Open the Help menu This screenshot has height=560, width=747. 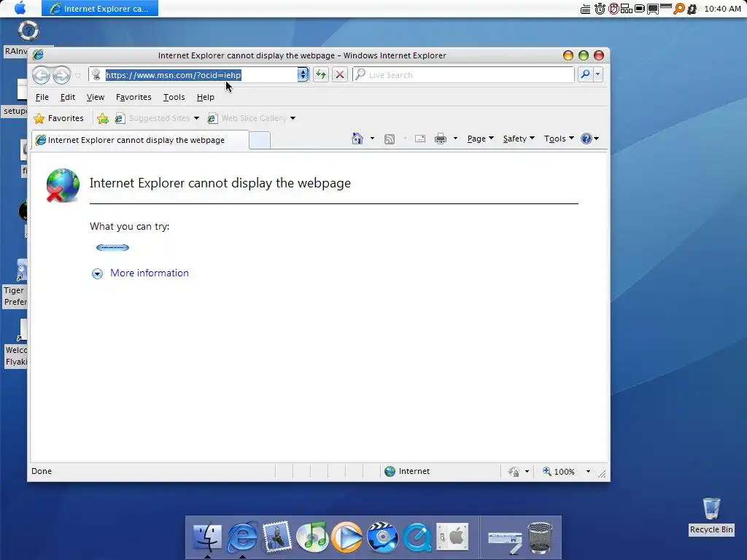coord(205,97)
